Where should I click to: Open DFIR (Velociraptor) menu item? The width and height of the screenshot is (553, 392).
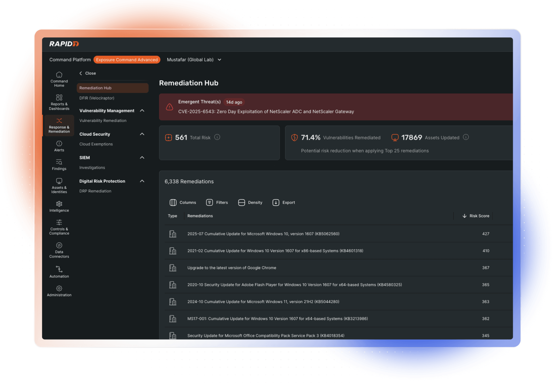[x=97, y=98]
